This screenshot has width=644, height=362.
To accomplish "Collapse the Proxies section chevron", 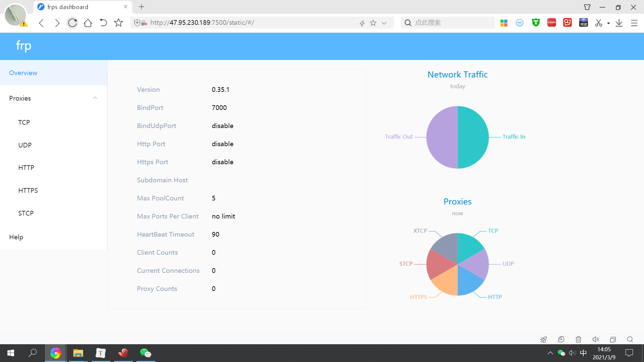I will pyautogui.click(x=95, y=98).
